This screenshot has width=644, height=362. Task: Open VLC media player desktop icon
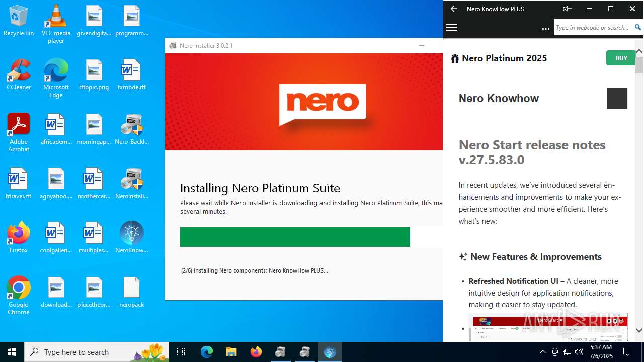click(56, 24)
